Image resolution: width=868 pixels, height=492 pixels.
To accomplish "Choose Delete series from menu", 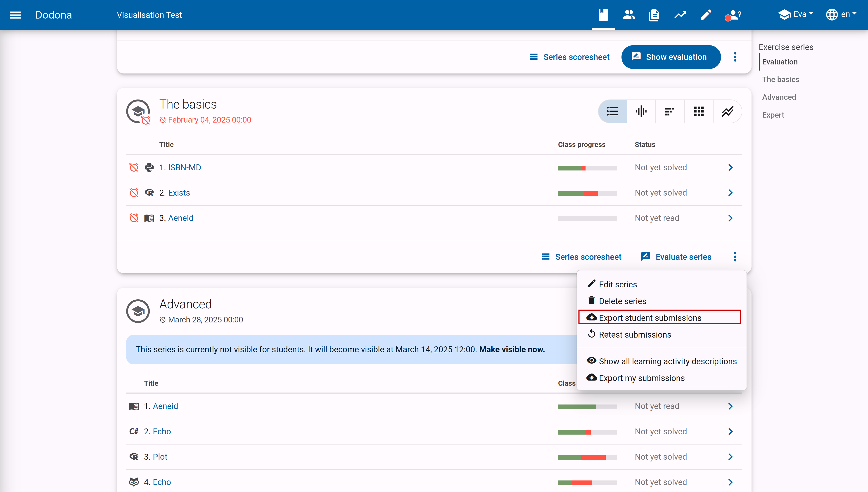I will click(662, 301).
